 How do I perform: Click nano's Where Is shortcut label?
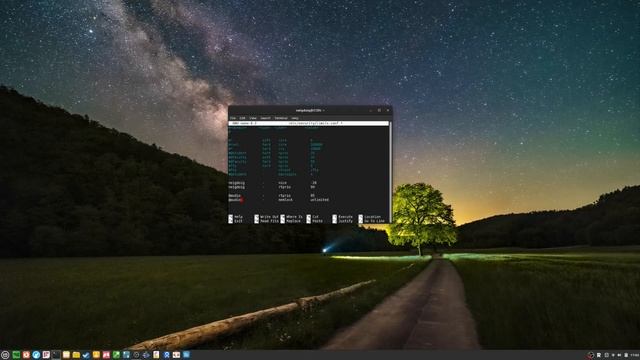(294, 217)
